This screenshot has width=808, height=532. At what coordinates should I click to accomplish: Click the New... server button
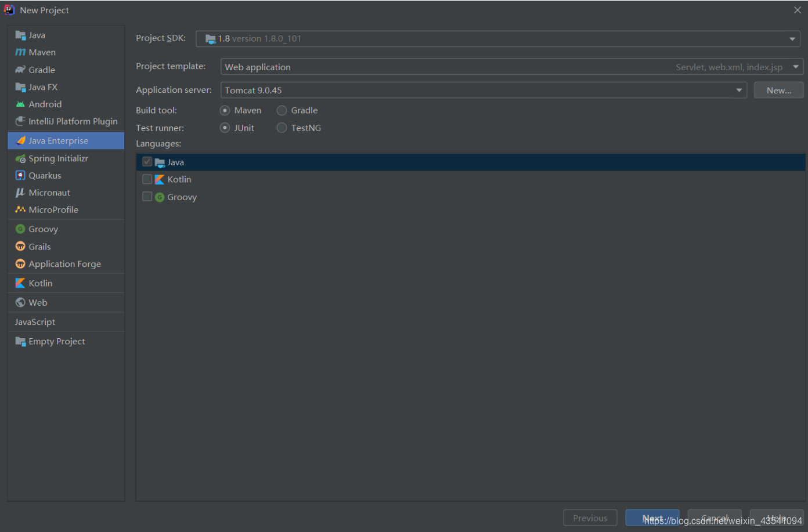pos(779,91)
